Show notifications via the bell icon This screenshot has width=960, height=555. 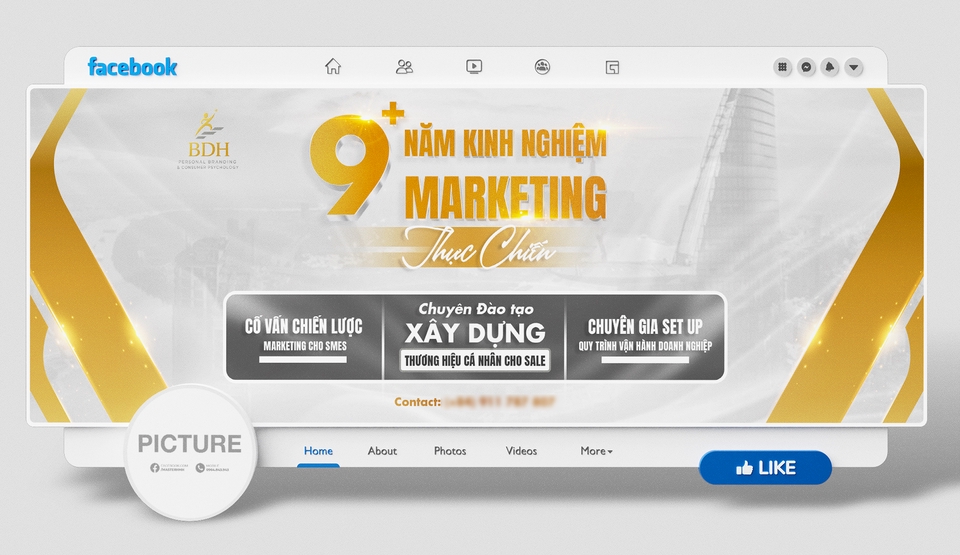pyautogui.click(x=829, y=67)
